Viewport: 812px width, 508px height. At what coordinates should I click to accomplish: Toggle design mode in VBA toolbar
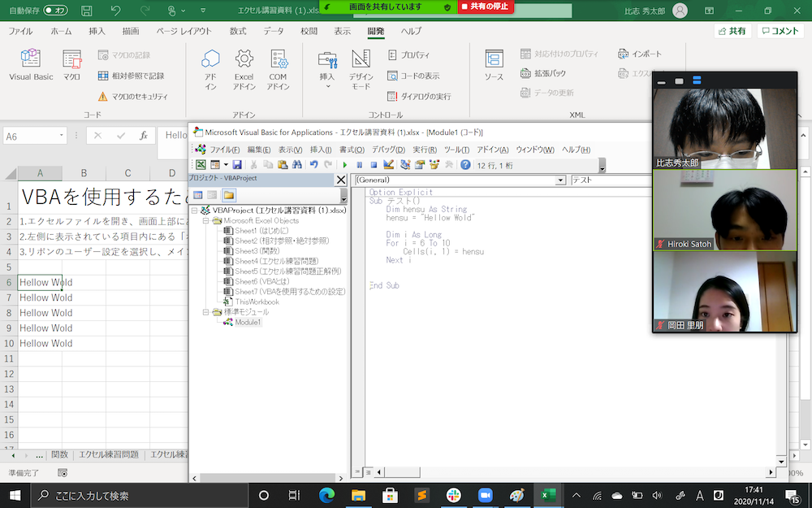[x=388, y=165]
